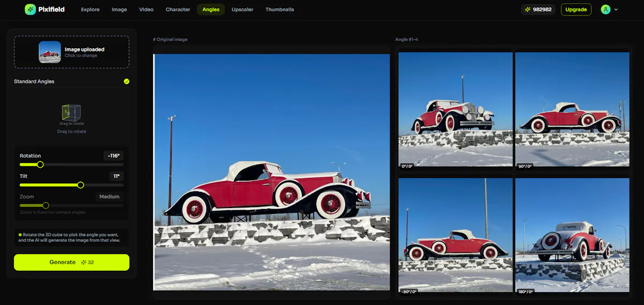Open the 180°/0° angle result image
Image resolution: width=644 pixels, height=305 pixels.
tap(572, 235)
